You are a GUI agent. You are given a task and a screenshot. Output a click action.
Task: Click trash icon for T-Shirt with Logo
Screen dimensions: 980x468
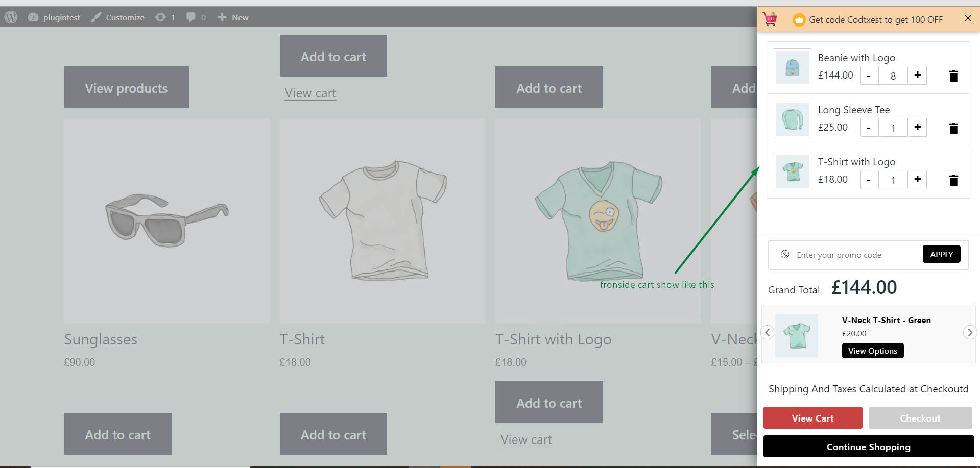953,180
